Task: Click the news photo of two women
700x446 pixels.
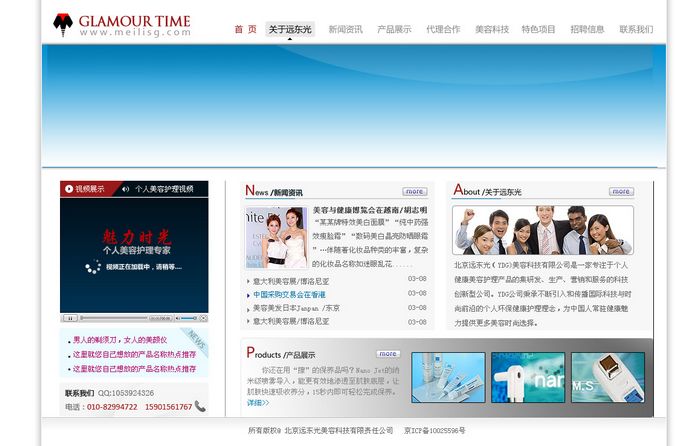Action: pyautogui.click(x=275, y=237)
